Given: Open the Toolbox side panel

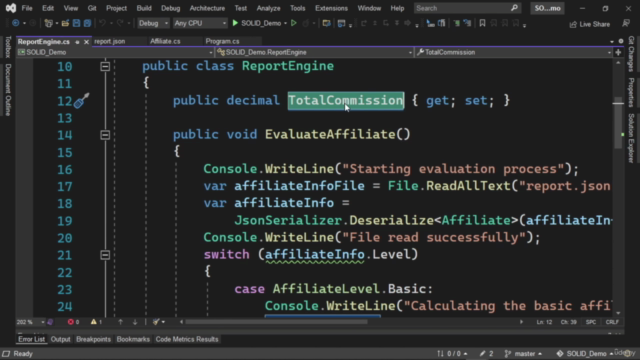Looking at the screenshot, I should (x=8, y=47).
